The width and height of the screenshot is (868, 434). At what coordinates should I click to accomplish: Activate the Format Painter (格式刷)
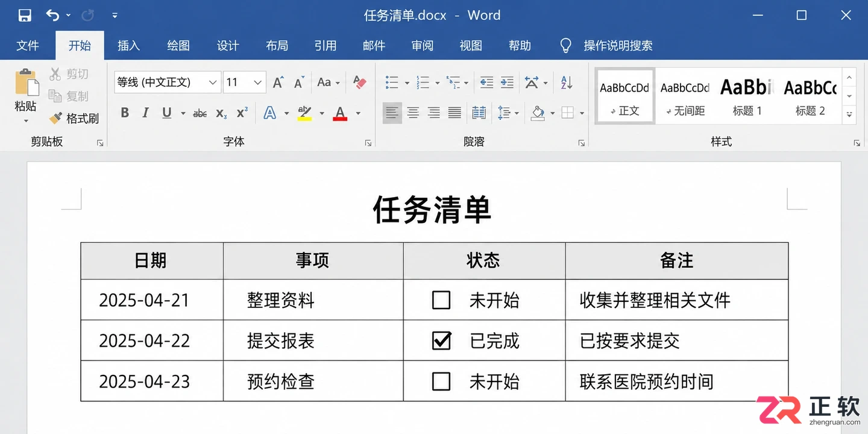74,118
